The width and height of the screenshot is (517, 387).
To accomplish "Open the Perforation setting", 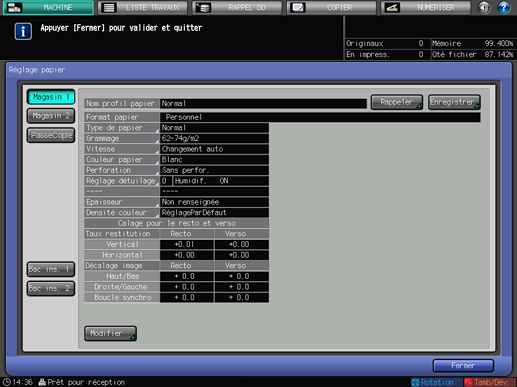I will pyautogui.click(x=122, y=170).
